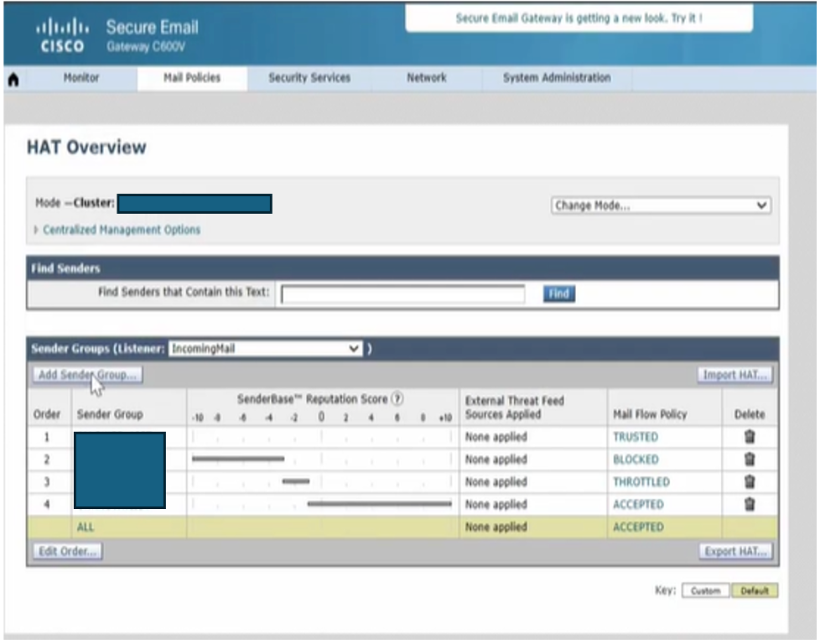
Task: Open the THROTTLED mail flow policy link
Action: click(641, 482)
